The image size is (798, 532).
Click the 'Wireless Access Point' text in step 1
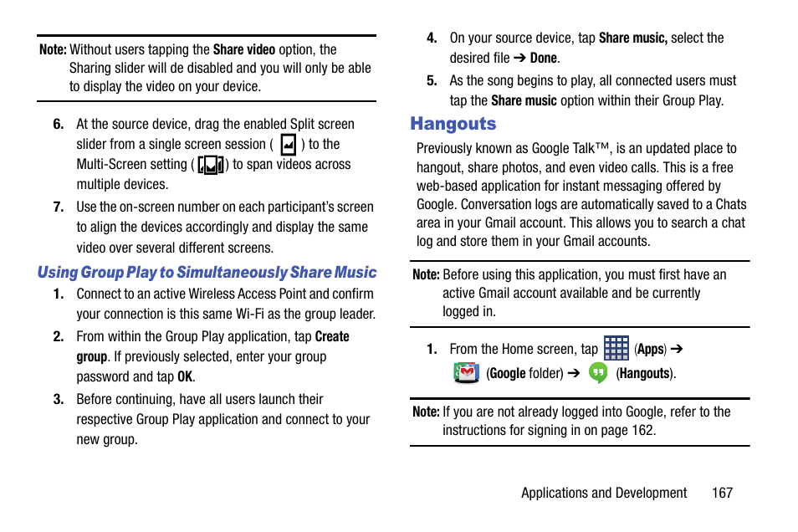[248, 294]
